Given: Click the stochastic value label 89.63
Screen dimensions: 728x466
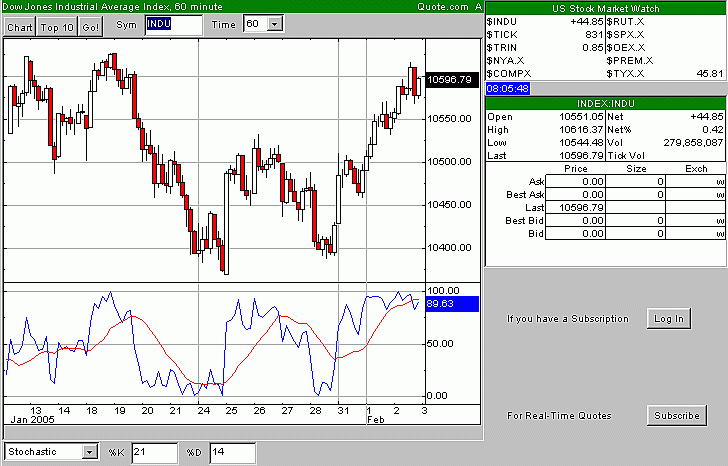Looking at the screenshot, I should 452,304.
